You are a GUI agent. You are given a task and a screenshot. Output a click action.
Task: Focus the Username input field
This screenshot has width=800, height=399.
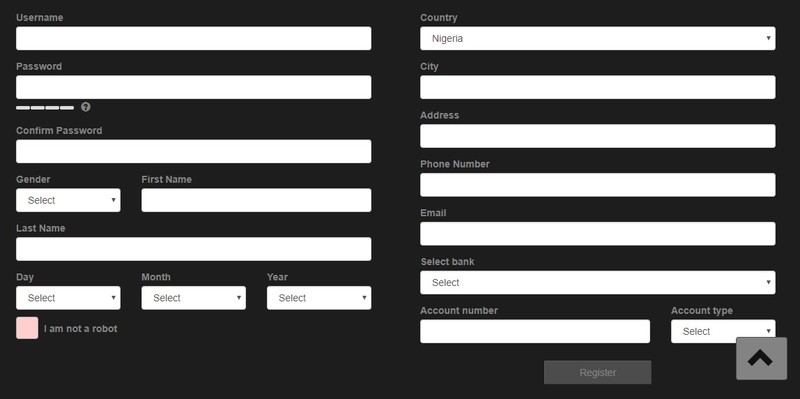193,38
